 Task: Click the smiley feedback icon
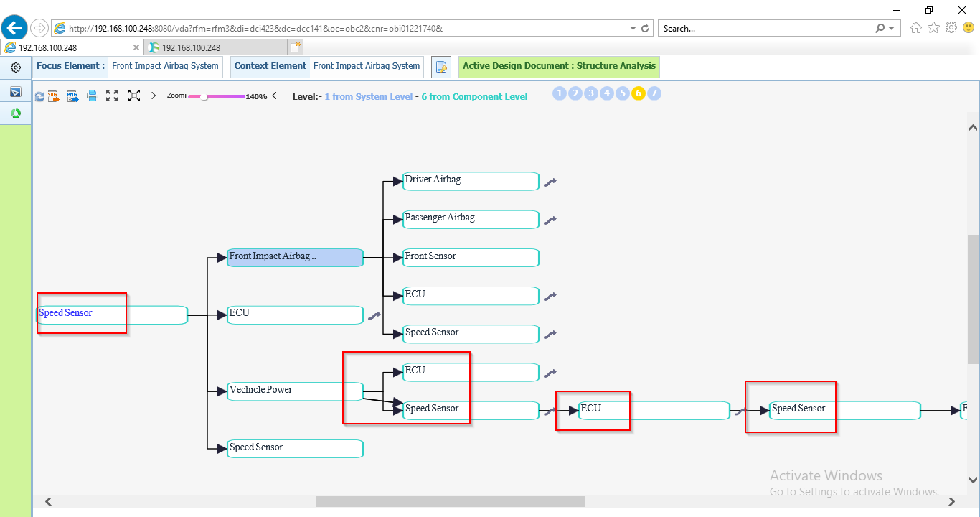coord(969,28)
